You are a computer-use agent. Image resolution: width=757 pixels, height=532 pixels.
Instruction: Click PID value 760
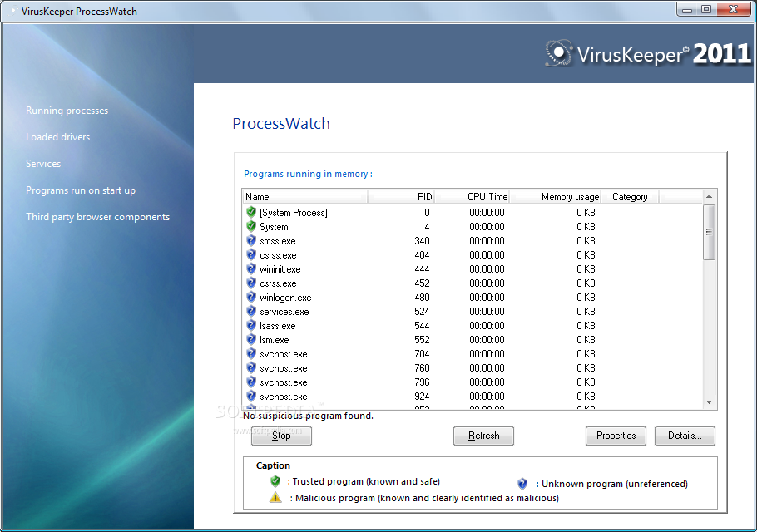click(422, 368)
